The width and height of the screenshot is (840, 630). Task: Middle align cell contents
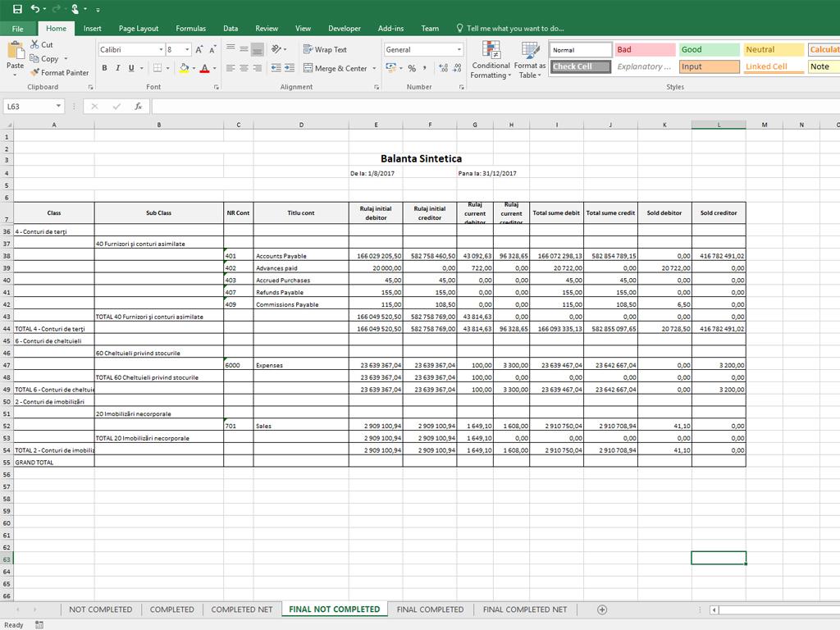tap(244, 49)
